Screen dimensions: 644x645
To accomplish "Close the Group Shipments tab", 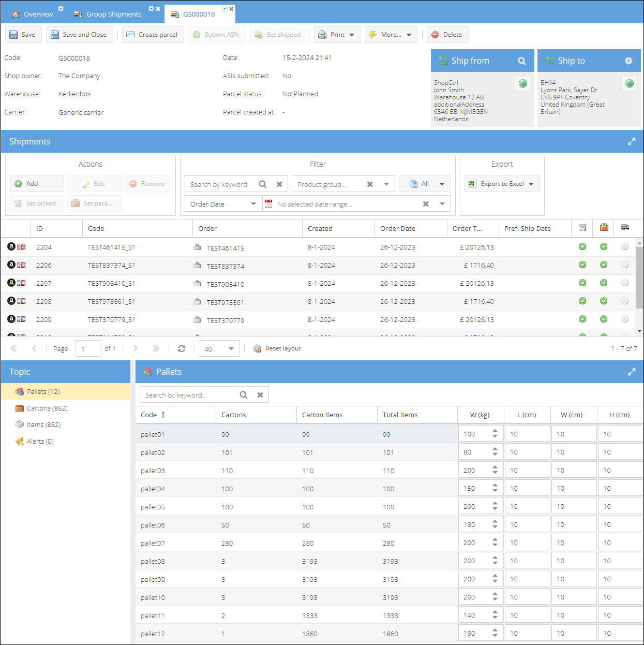I will tap(158, 9).
